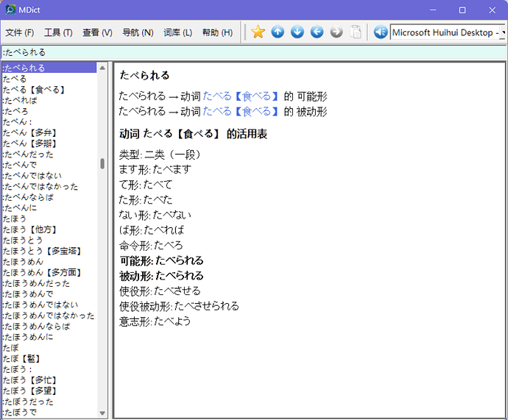Image resolution: width=508 pixels, height=420 pixels.
Task: Click the word list scrollbar up arrow
Action: pos(102,68)
